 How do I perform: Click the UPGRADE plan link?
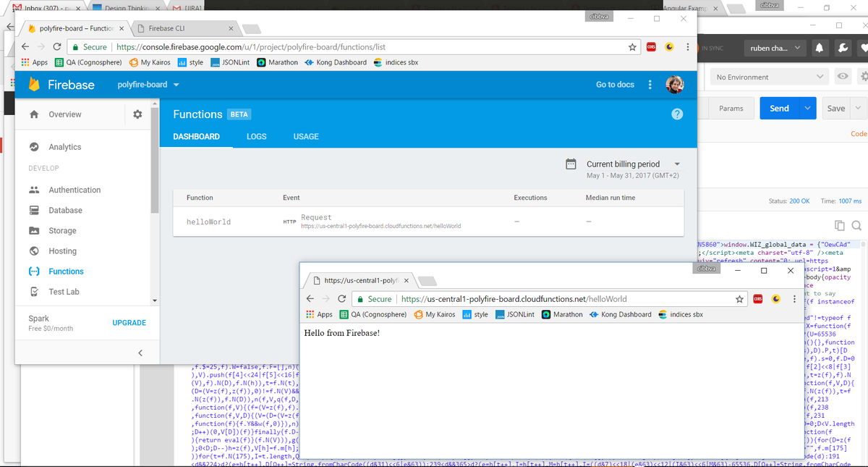[x=129, y=323]
